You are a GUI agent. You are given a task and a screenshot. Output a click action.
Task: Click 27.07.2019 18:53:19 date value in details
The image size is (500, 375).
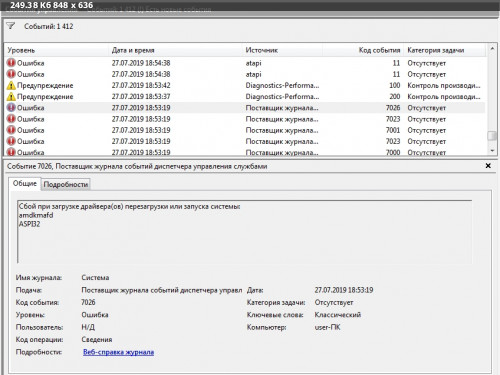[x=344, y=290]
